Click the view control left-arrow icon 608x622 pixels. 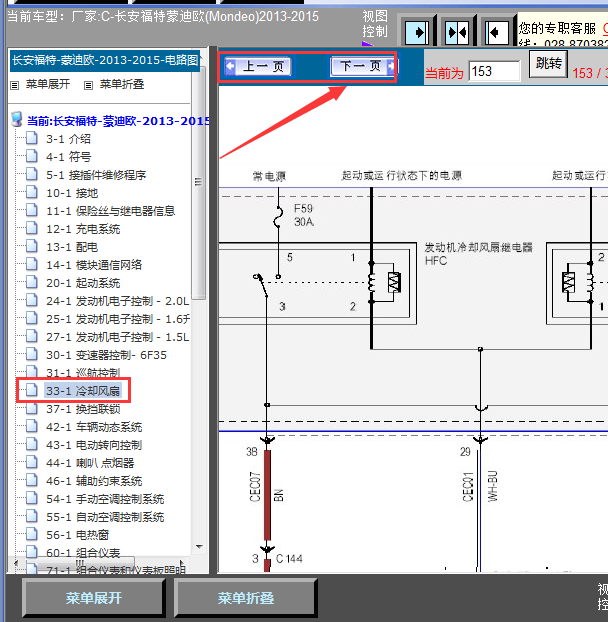pos(497,32)
